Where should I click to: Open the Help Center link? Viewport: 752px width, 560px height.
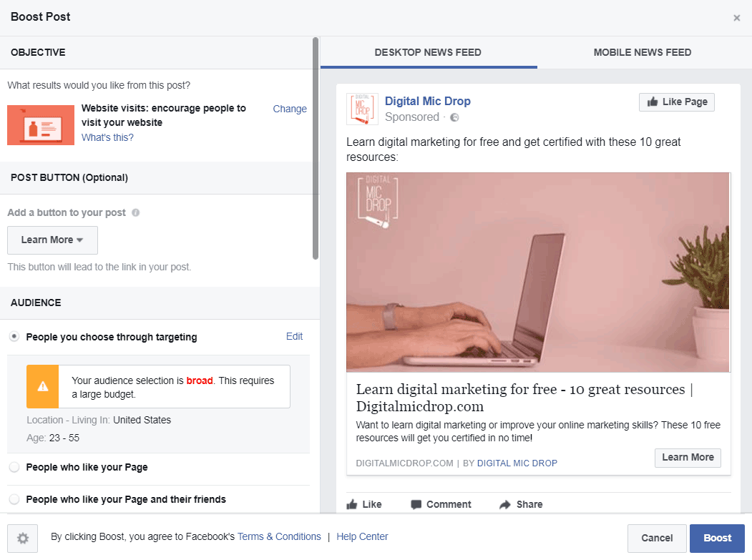[362, 536]
